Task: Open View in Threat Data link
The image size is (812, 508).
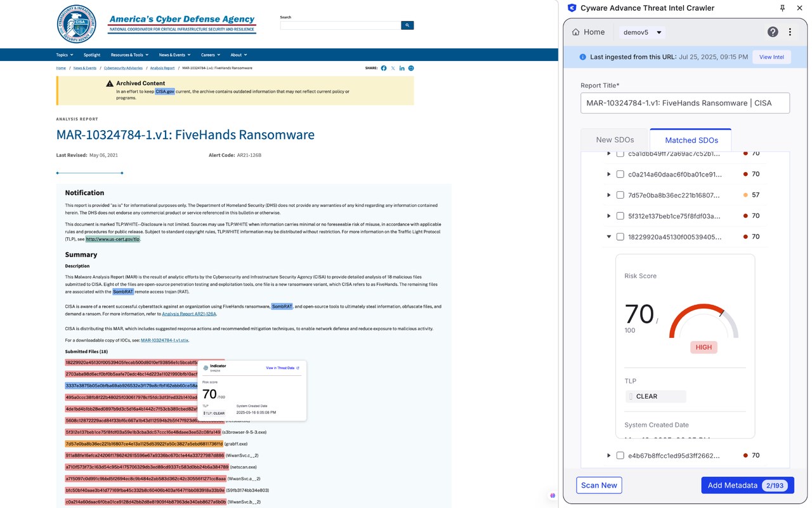Action: 282,368
